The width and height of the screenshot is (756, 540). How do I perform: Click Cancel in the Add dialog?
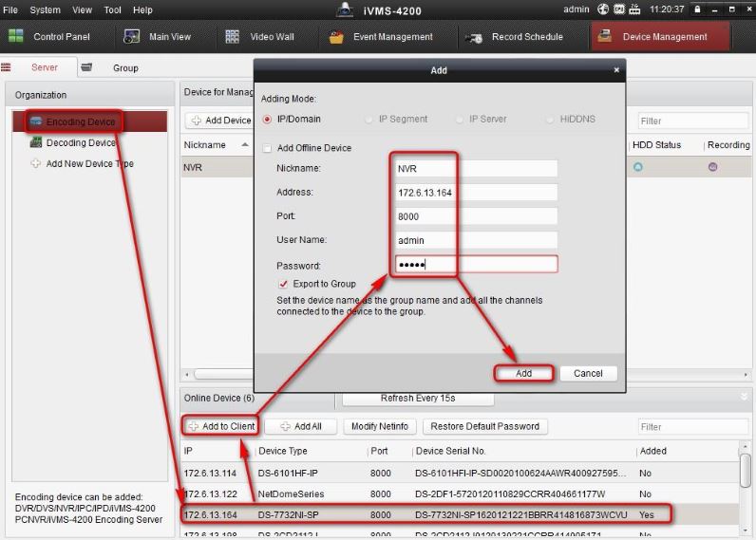click(588, 373)
